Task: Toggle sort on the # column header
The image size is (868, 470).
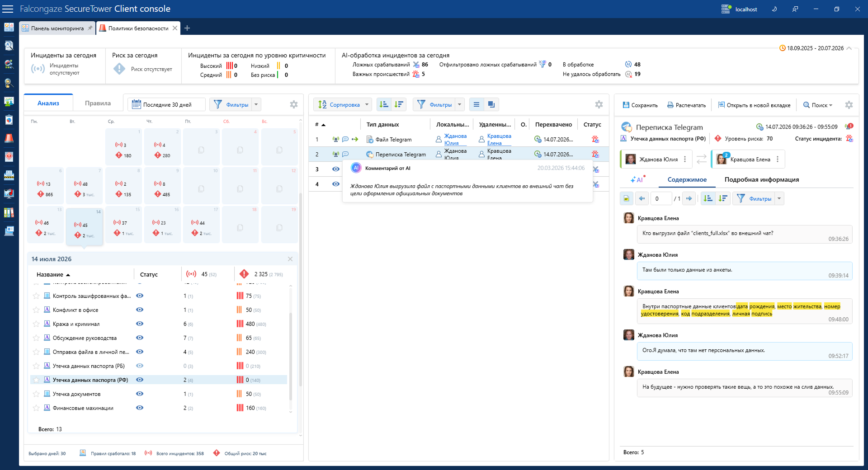Action: point(320,124)
